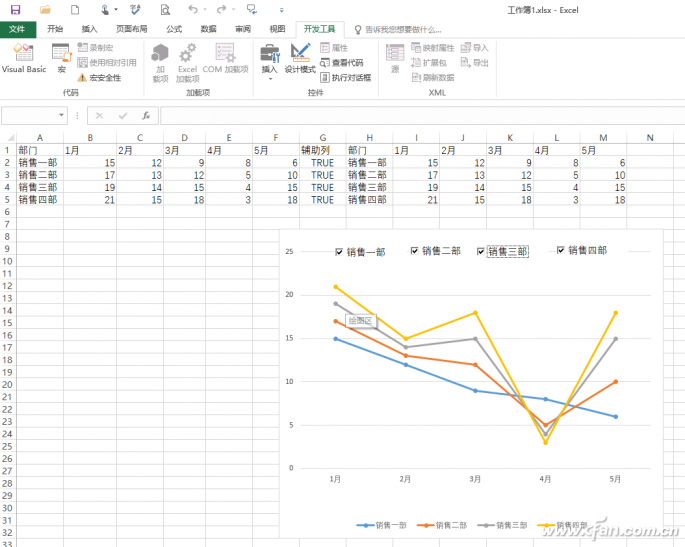
Task: Start 录制宏 macro recording
Action: [96, 48]
